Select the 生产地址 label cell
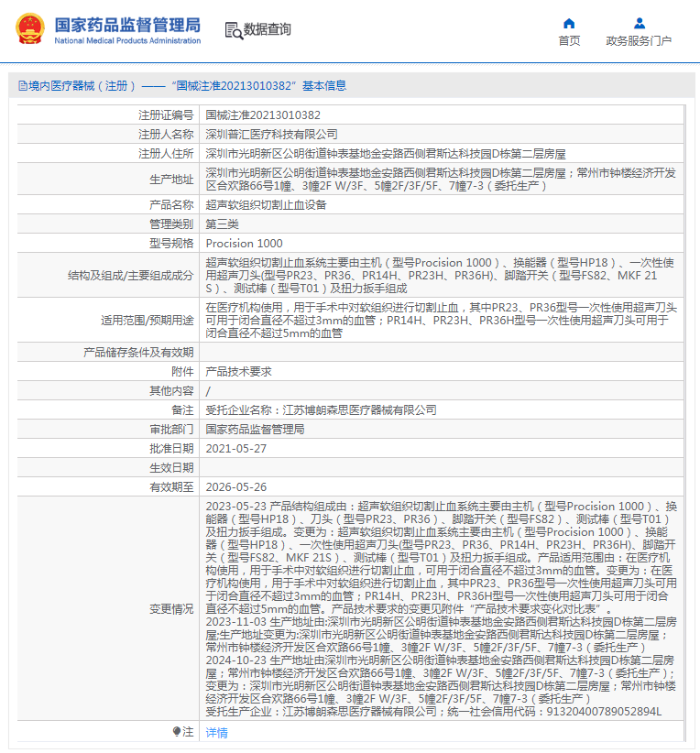This screenshot has height=753, width=700. pos(109,180)
